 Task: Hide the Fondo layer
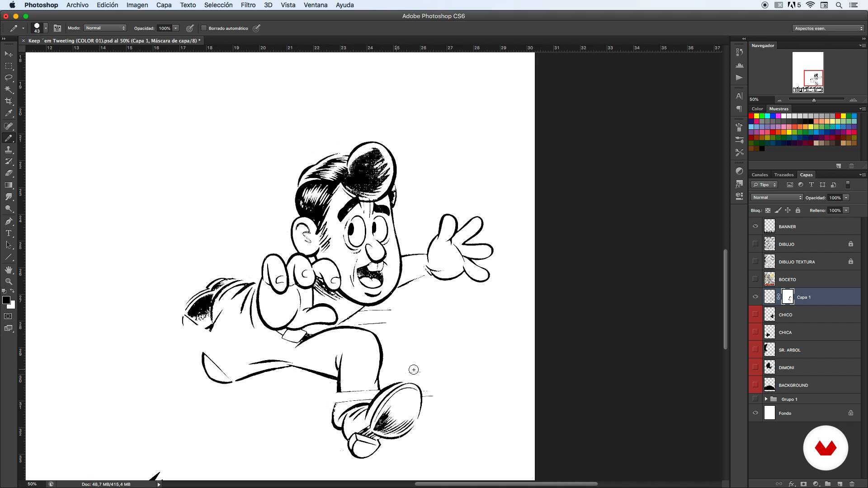coord(755,413)
